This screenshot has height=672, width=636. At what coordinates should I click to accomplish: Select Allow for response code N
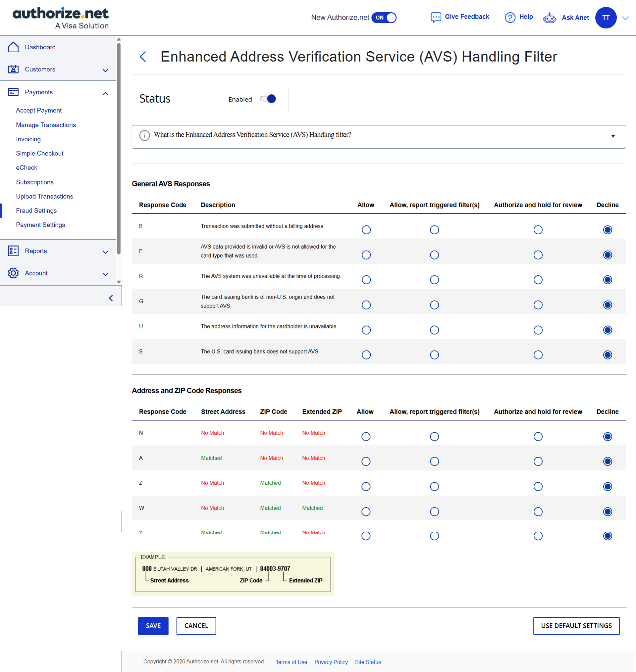tap(366, 437)
